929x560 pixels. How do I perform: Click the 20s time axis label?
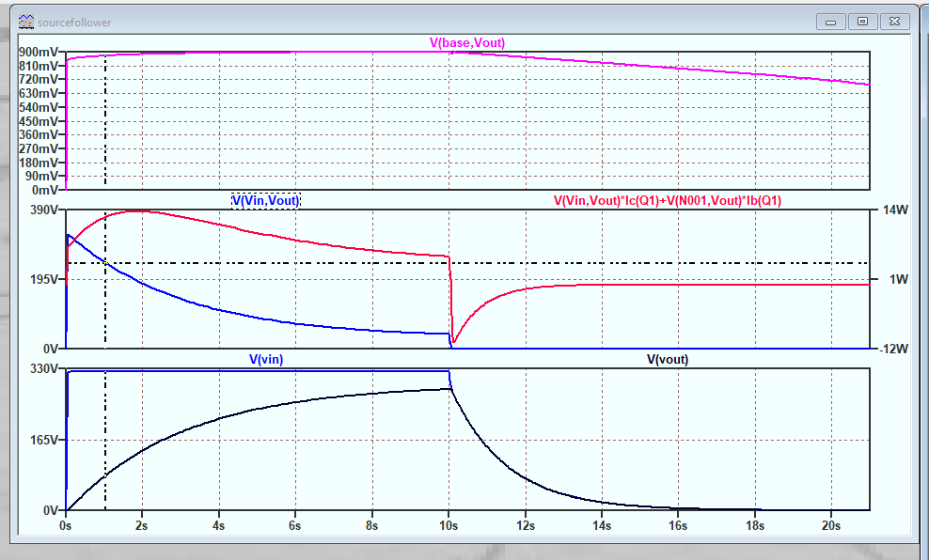pyautogui.click(x=830, y=525)
